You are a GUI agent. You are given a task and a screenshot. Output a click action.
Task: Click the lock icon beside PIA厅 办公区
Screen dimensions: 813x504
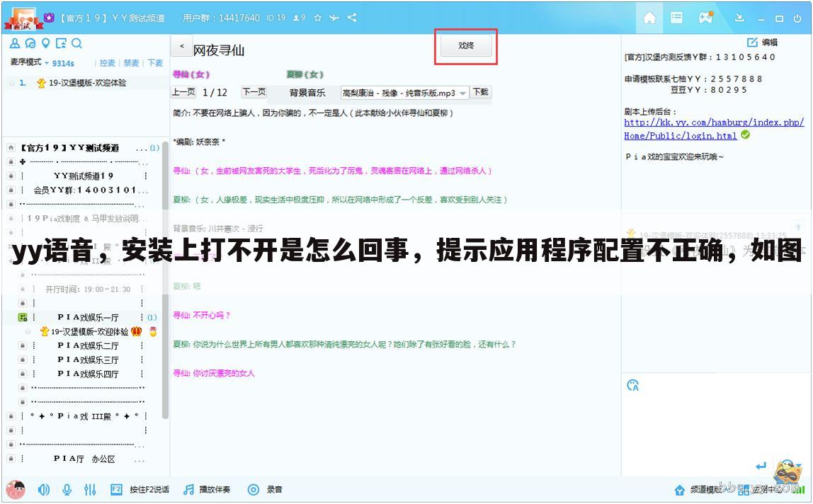point(11,459)
